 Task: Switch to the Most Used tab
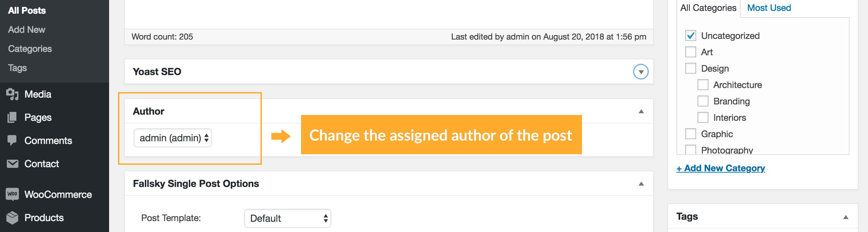click(769, 8)
